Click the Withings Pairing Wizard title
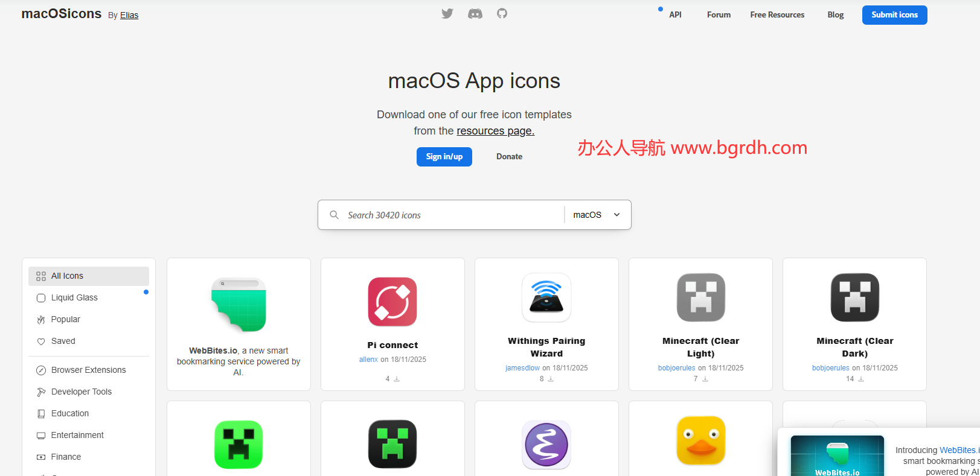Viewport: 980px width, 476px height. click(546, 347)
